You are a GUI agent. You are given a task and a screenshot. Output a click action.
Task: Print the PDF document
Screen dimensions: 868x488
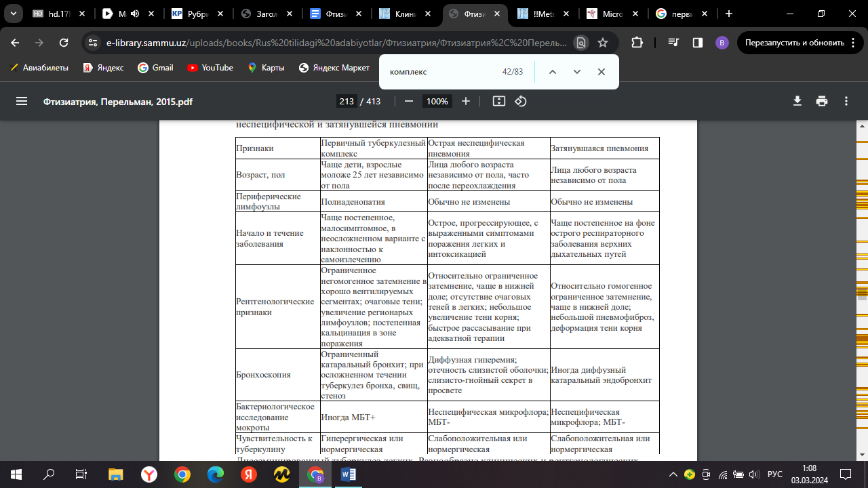coord(822,101)
